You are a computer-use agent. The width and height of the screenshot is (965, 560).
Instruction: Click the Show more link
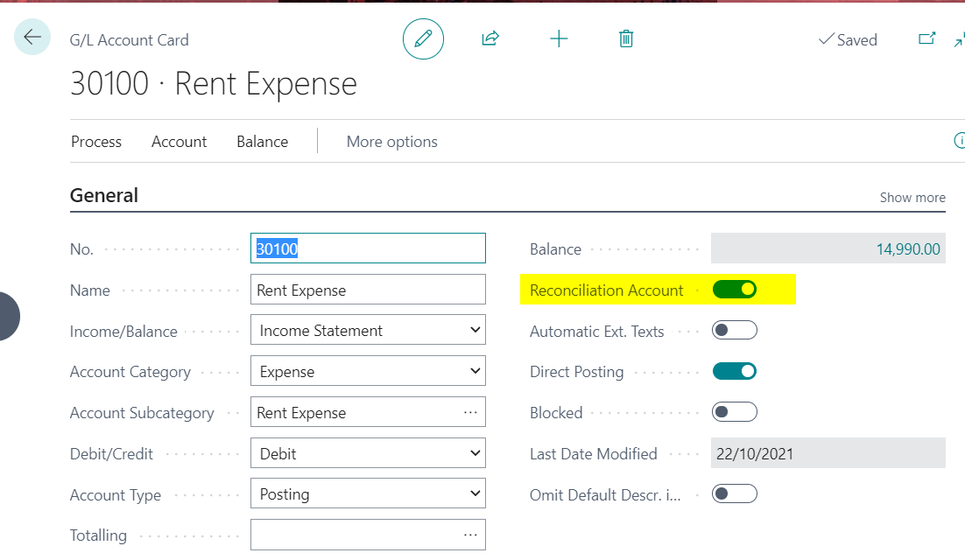pos(912,197)
